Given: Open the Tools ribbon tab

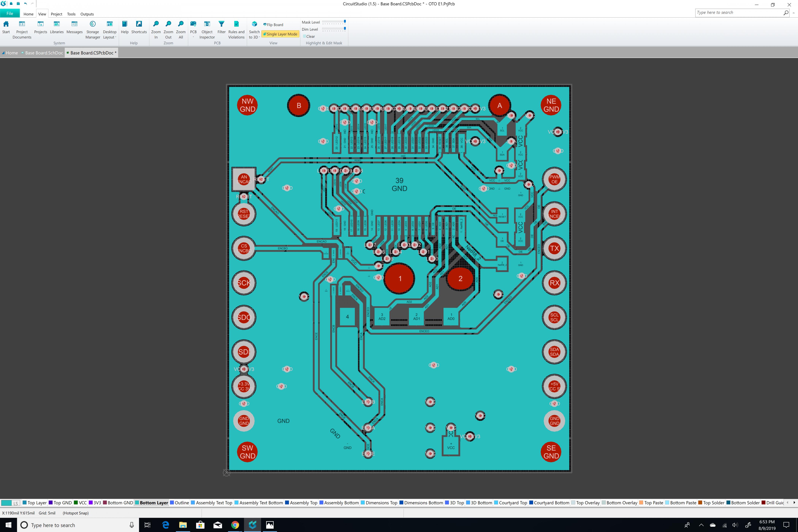Looking at the screenshot, I should (71, 14).
